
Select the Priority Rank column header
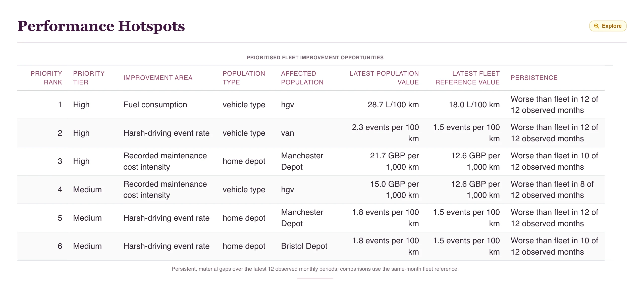(x=46, y=78)
